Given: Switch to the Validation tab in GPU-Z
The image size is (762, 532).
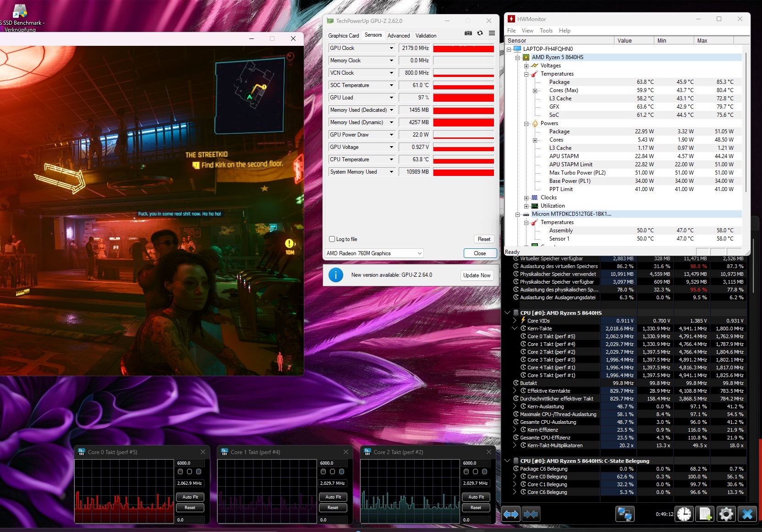Looking at the screenshot, I should 426,36.
